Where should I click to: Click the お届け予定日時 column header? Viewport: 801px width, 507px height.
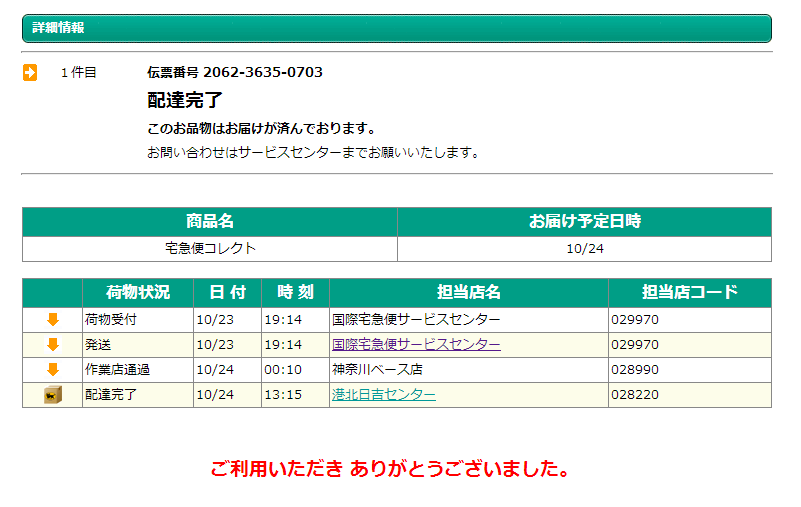[584, 221]
